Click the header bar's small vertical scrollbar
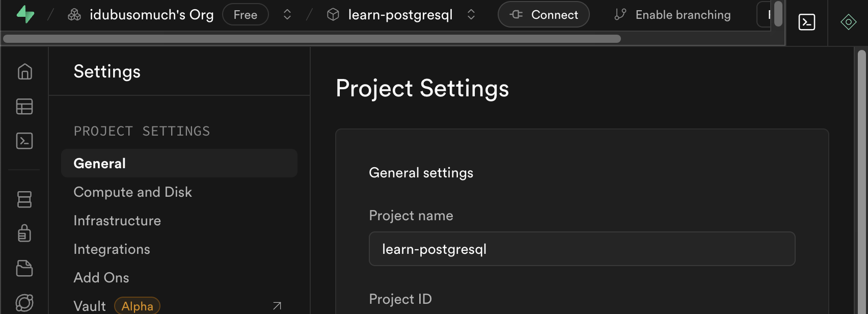This screenshot has width=868, height=314. (x=778, y=14)
